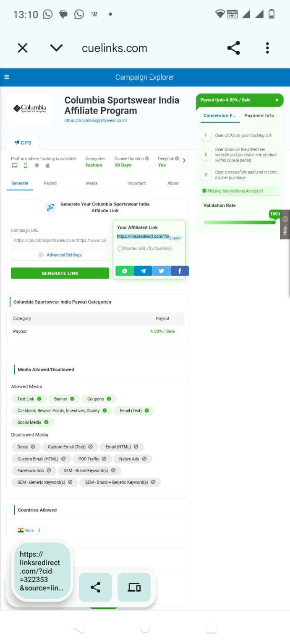This screenshot has height=644, width=290.
Task: Click the Coupons allowed media chip
Action: click(x=99, y=399)
